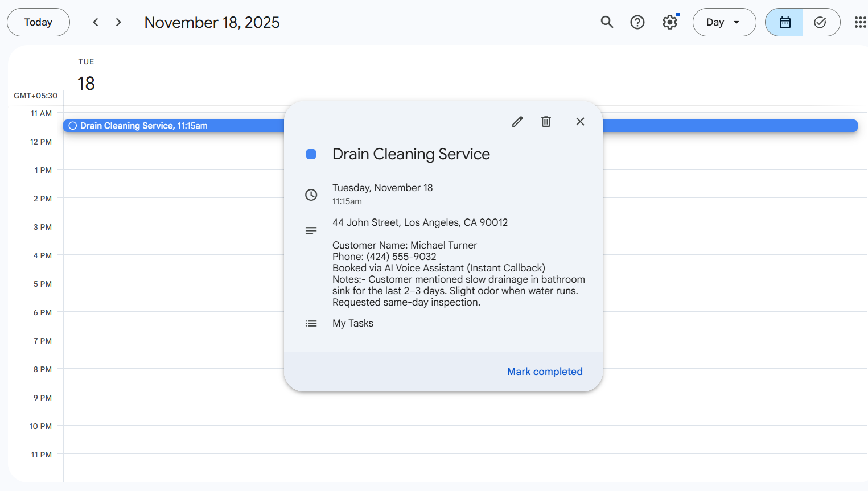Edit the task with pencil icon

click(517, 122)
